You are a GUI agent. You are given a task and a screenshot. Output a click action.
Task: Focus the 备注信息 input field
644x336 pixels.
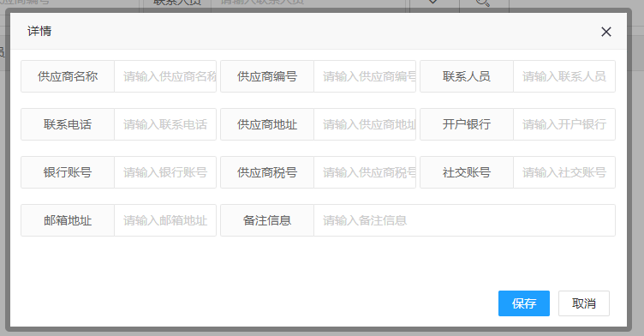(x=464, y=220)
